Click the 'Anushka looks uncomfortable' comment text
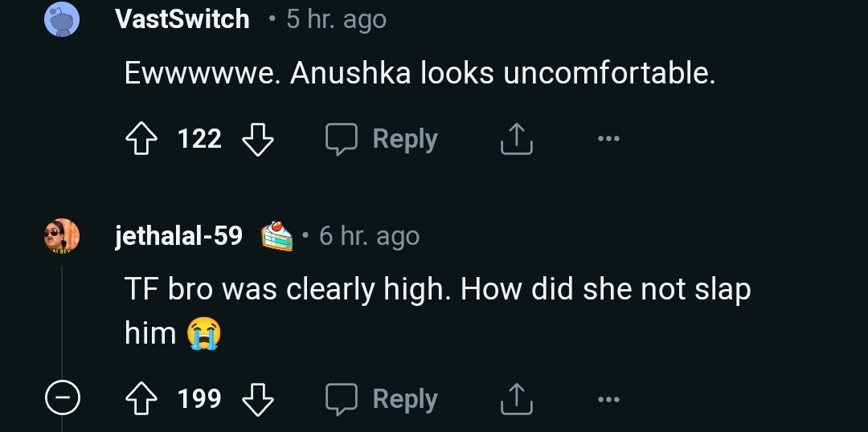Image resolution: width=868 pixels, height=432 pixels. tap(420, 74)
